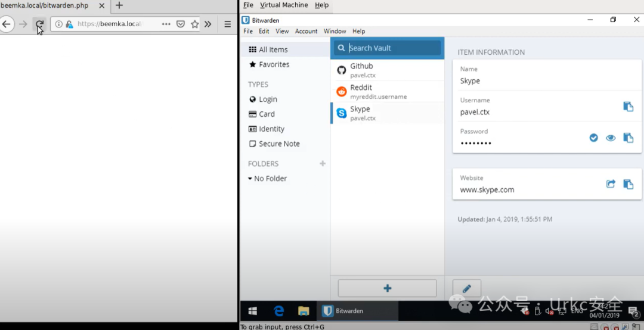Open File Explorer from the taskbar
644x330 pixels.
(x=304, y=311)
